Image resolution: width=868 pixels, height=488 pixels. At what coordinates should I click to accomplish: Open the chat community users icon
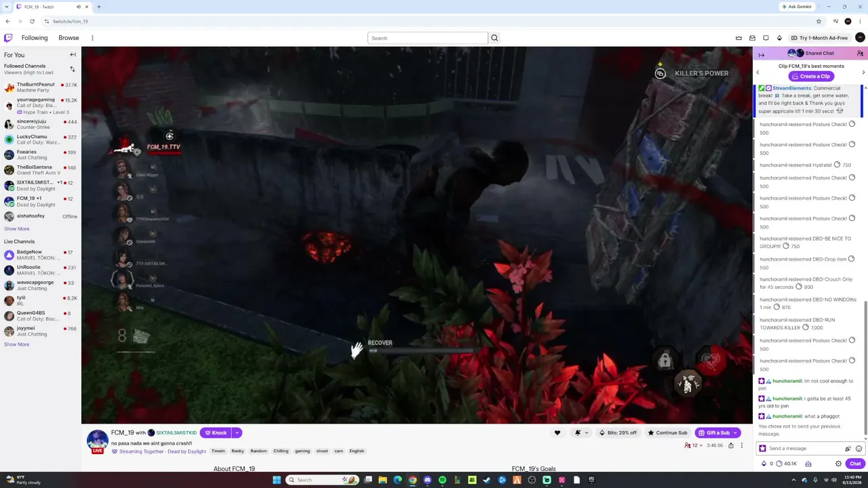[x=860, y=54]
